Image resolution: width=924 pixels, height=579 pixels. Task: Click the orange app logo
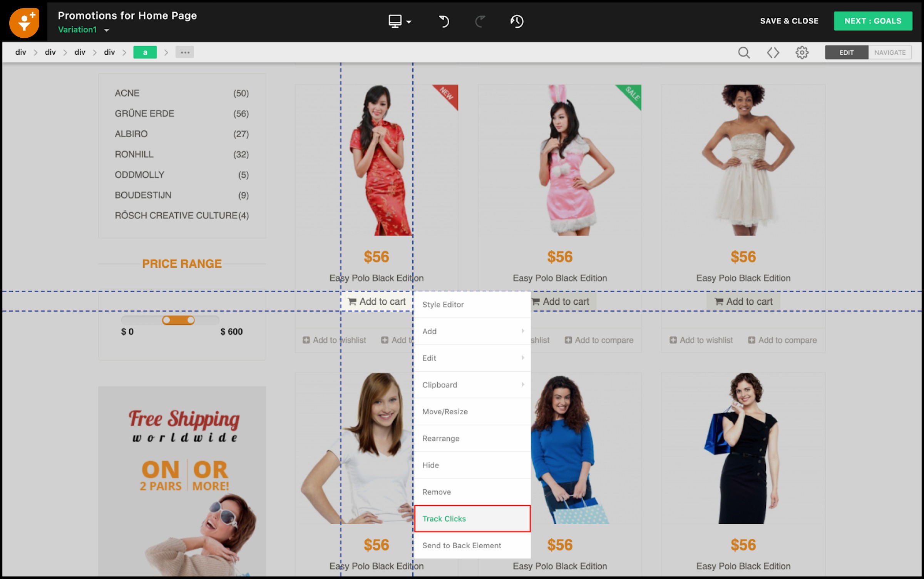24,22
